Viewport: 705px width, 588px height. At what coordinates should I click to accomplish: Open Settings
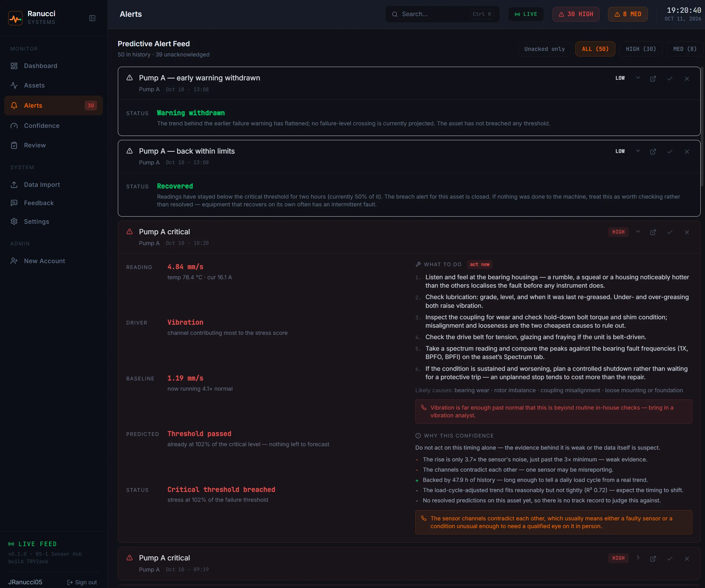coord(53,221)
